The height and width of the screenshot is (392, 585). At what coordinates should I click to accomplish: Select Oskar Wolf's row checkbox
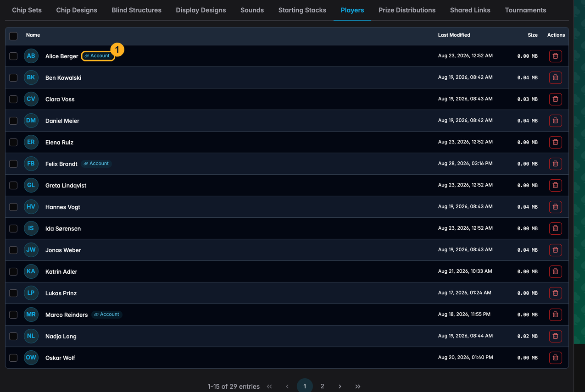(13, 358)
